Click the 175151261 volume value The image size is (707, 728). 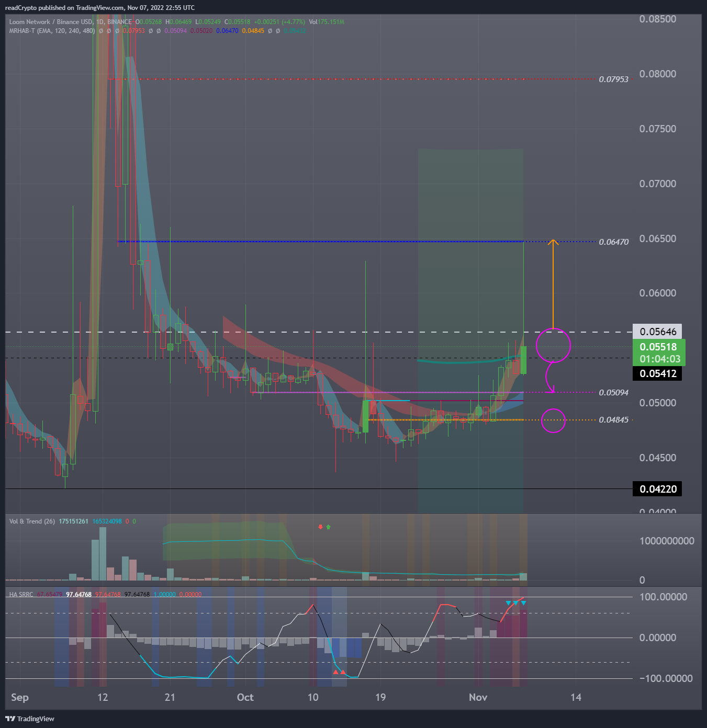pyautogui.click(x=73, y=521)
